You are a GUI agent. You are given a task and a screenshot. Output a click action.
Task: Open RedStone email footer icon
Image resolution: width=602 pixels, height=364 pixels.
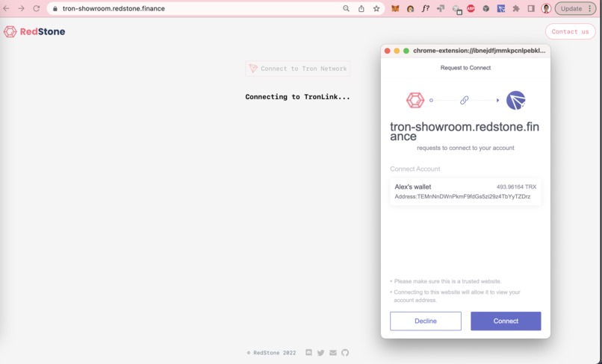point(333,353)
